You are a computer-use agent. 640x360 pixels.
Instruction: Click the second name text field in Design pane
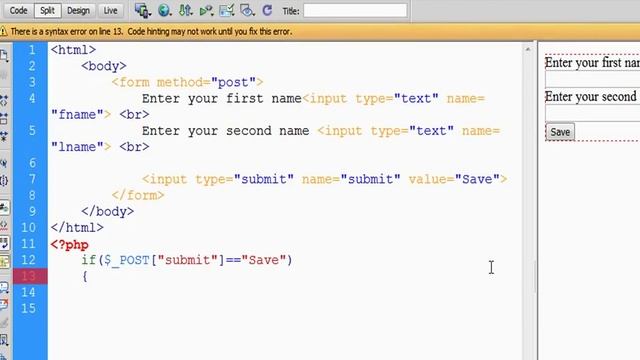(x=592, y=113)
